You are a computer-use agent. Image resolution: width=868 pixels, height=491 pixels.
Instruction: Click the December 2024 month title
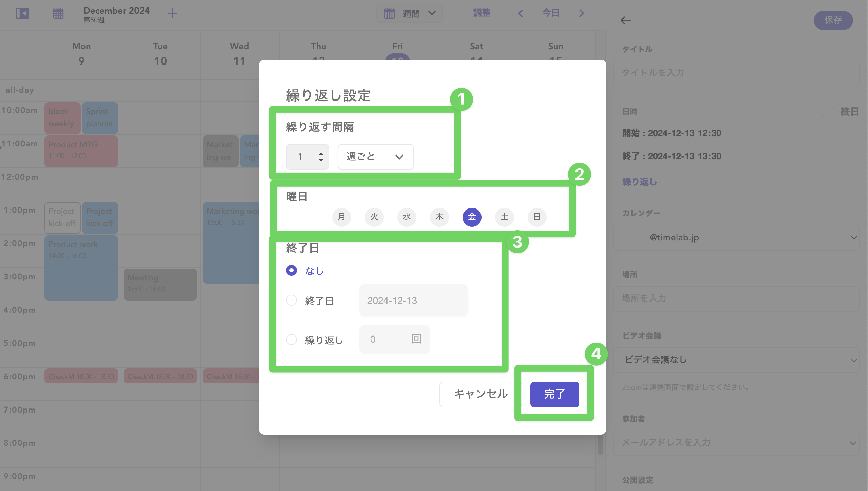(116, 11)
